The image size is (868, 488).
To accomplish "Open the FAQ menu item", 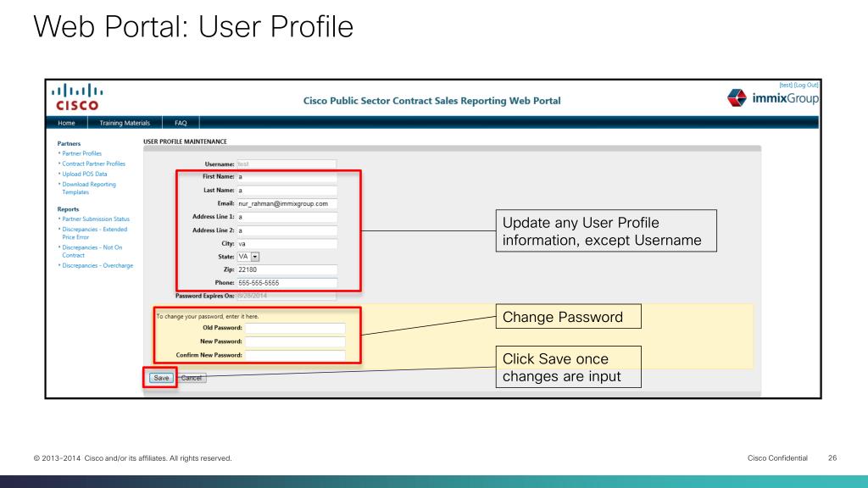I will click(181, 123).
